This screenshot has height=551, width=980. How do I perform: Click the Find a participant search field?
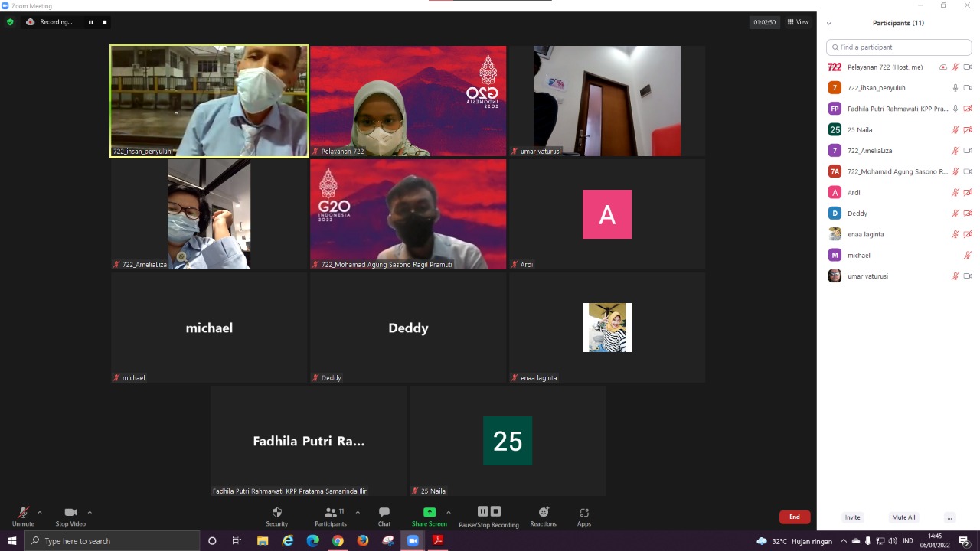899,47
